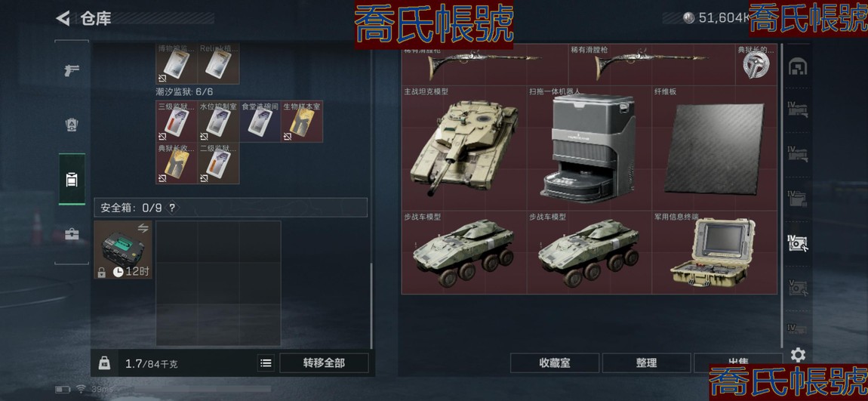Open the briefcase category in left sidebar
Image resolution: width=868 pixels, height=401 pixels.
[x=72, y=234]
